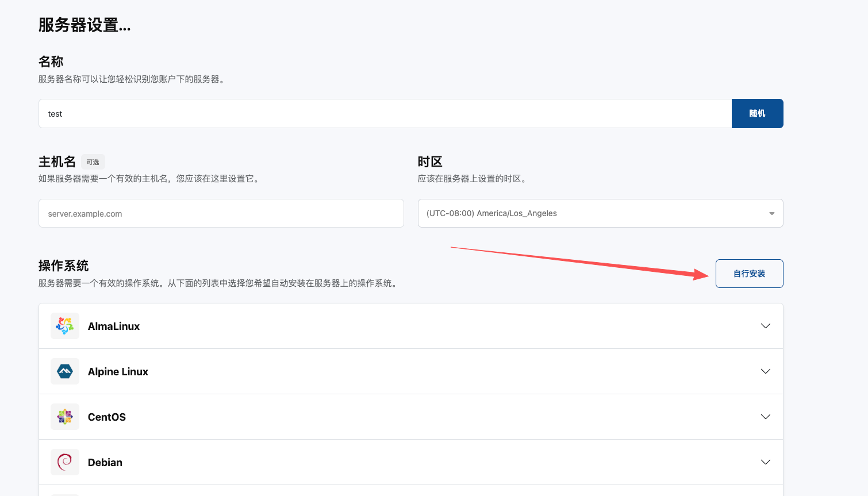The width and height of the screenshot is (868, 496).
Task: Click the 操作系统 section heading
Action: click(x=64, y=266)
